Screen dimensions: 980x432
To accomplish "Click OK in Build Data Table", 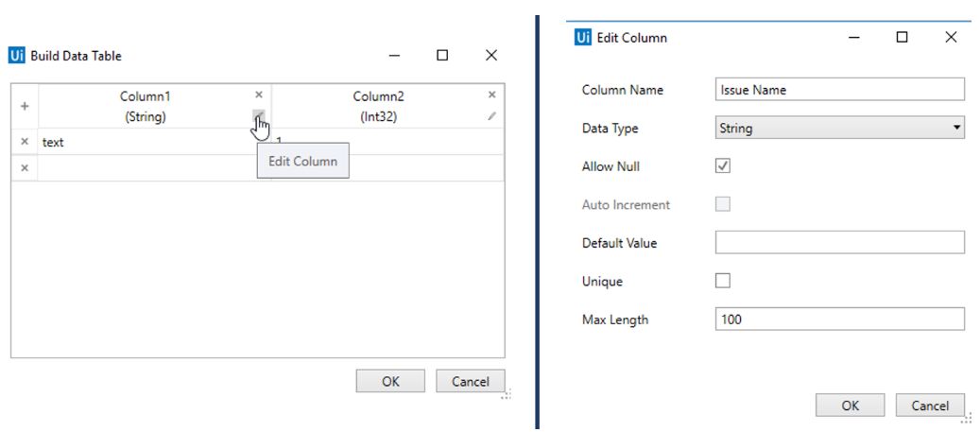I will point(390,381).
